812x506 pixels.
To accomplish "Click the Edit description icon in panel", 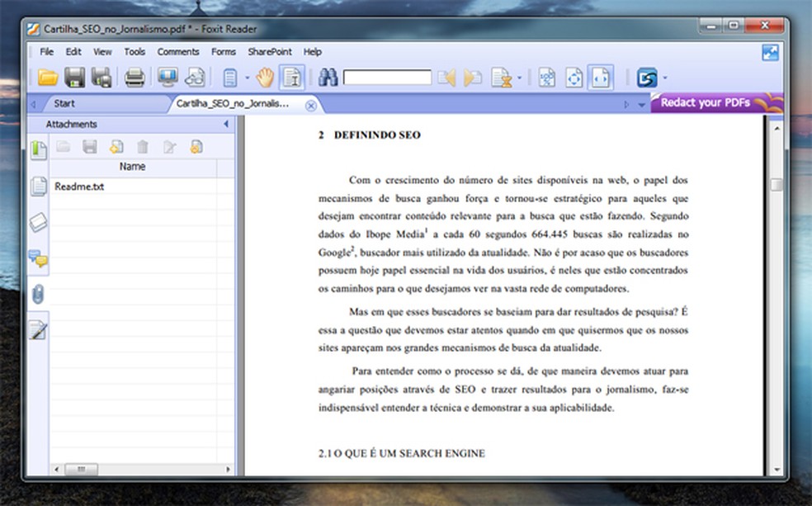I will [170, 147].
